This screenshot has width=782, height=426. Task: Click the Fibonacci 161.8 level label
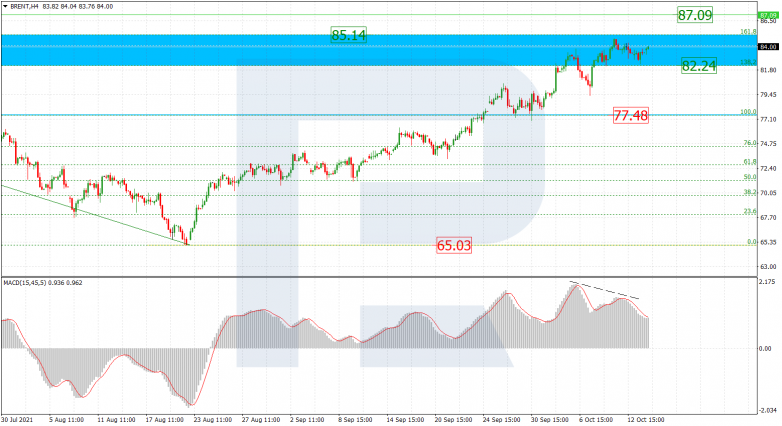click(x=748, y=31)
